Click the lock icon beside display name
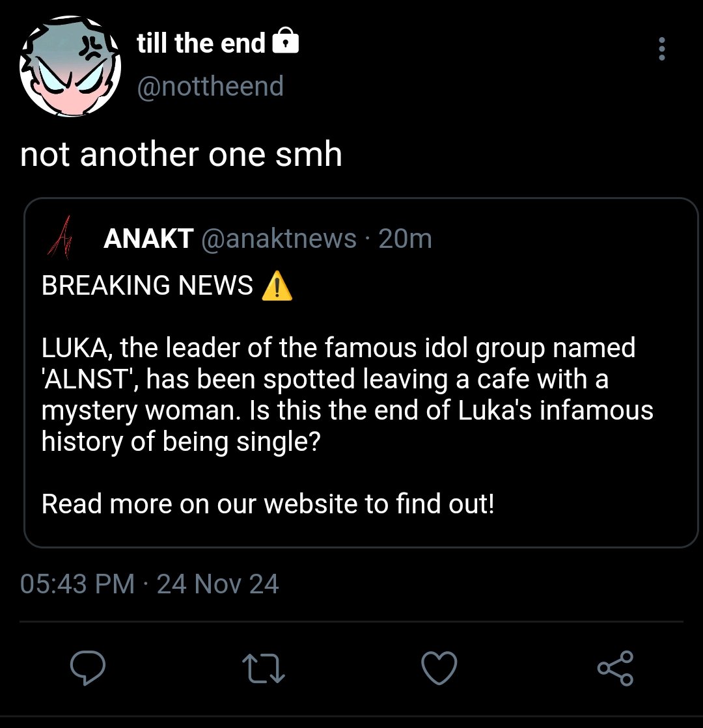The width and height of the screenshot is (703, 728). [x=285, y=41]
